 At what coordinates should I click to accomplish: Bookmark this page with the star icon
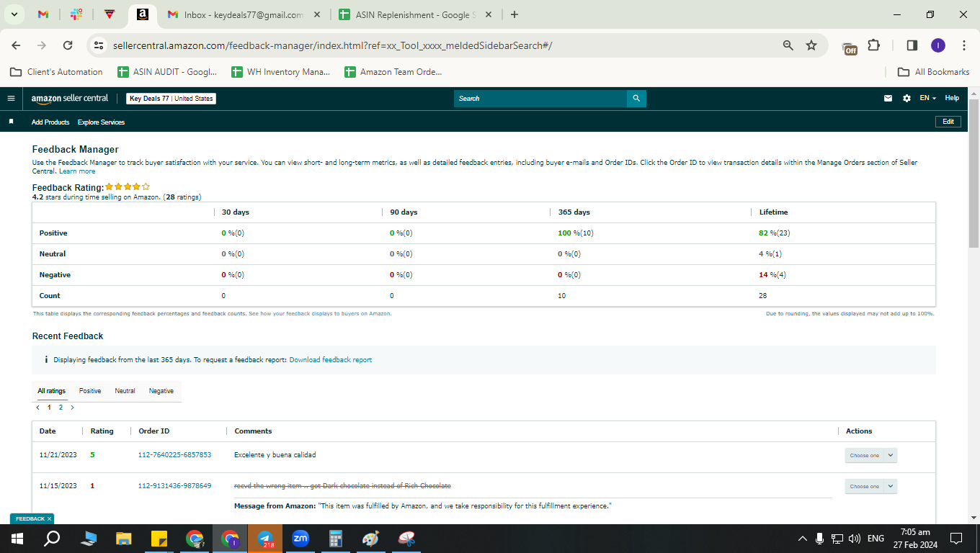coord(811,45)
